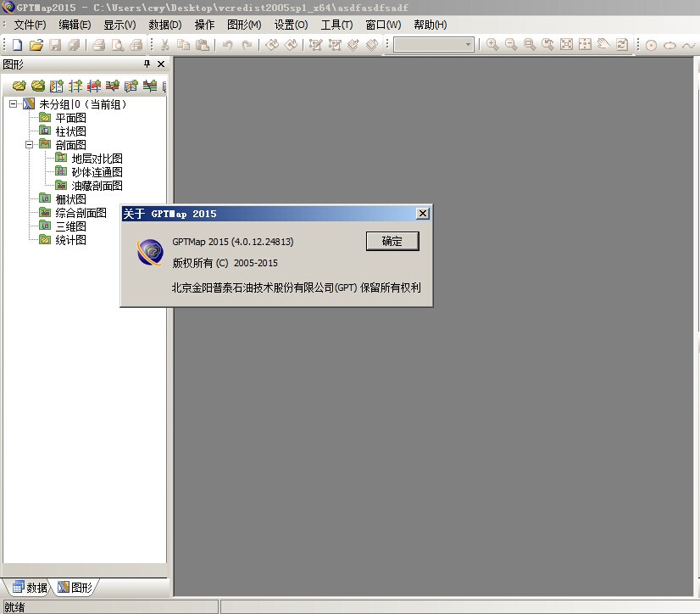Click the GPTMap logo in About dialog

(x=150, y=252)
